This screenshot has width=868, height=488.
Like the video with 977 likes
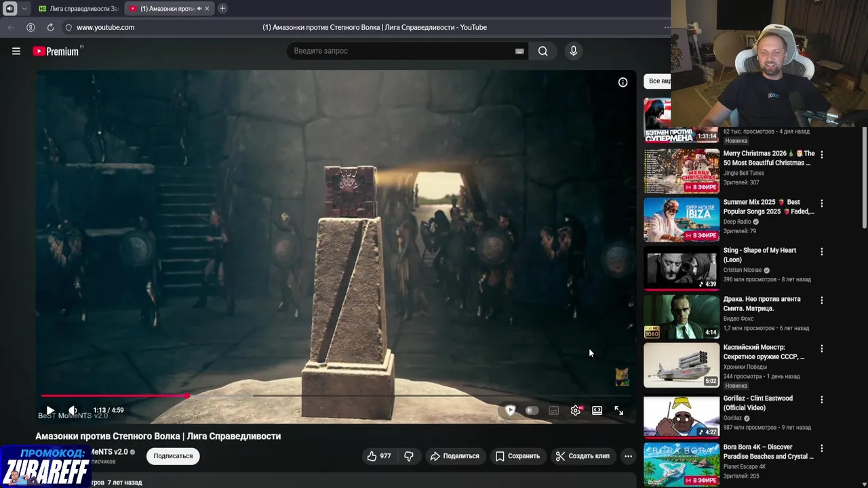pos(379,456)
